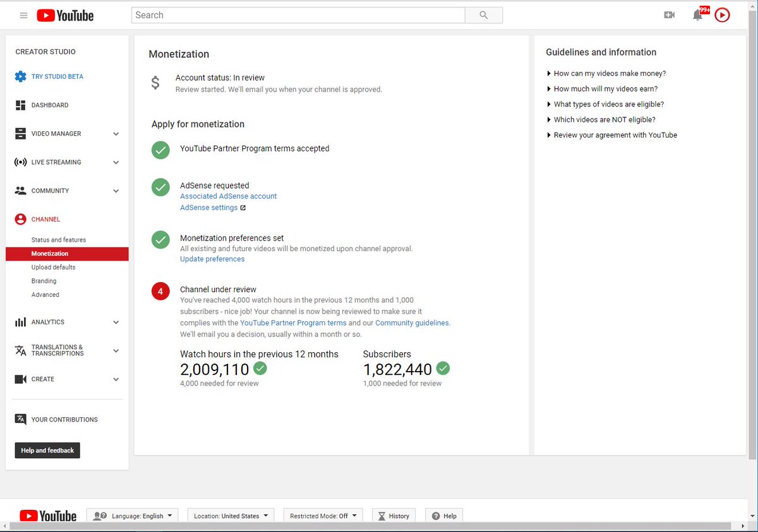
Task: Click the footer YouTube logo
Action: click(48, 516)
